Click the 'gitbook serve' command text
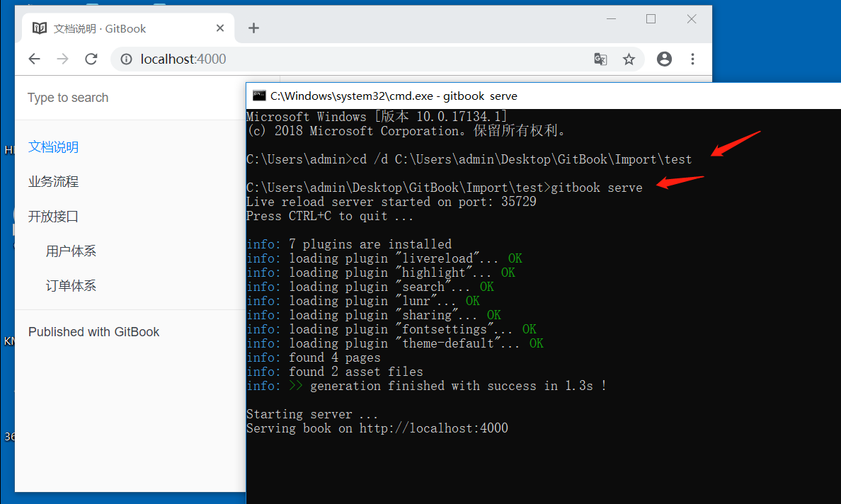 click(597, 188)
